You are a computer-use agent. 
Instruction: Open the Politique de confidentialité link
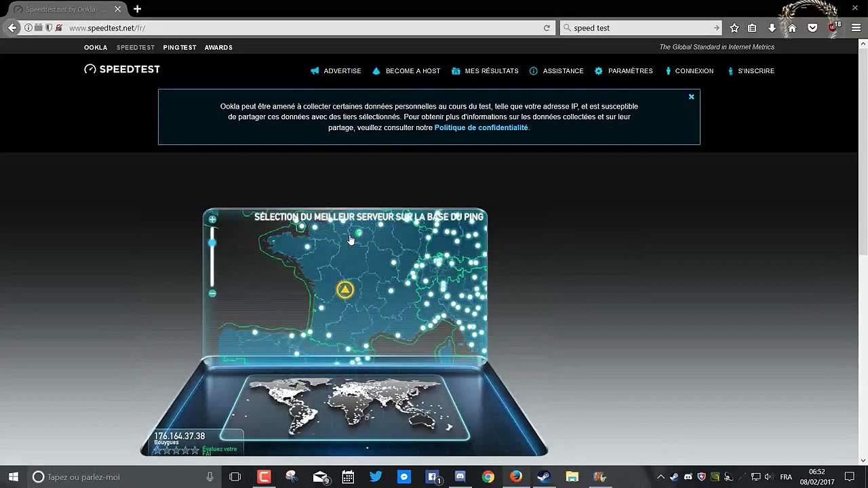[x=481, y=127]
